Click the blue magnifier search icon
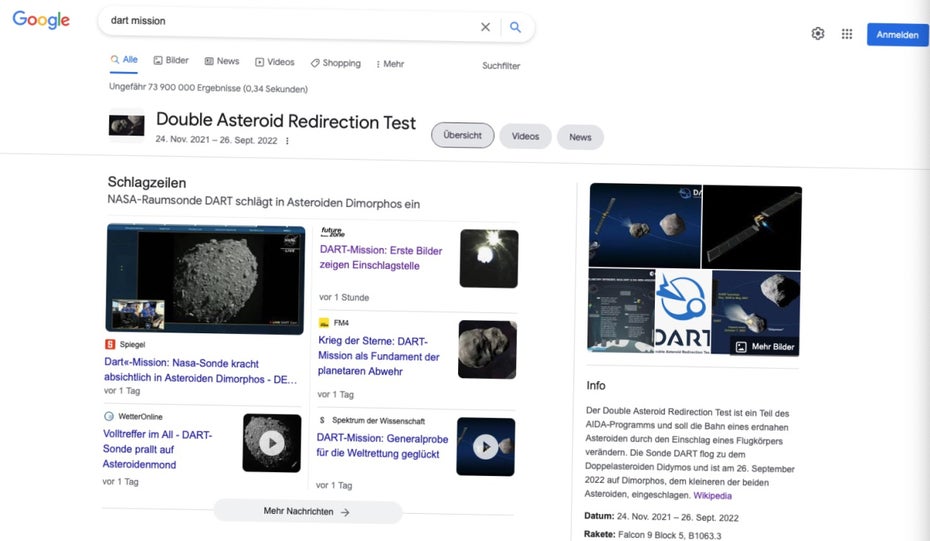This screenshot has width=930, height=541. tap(515, 27)
